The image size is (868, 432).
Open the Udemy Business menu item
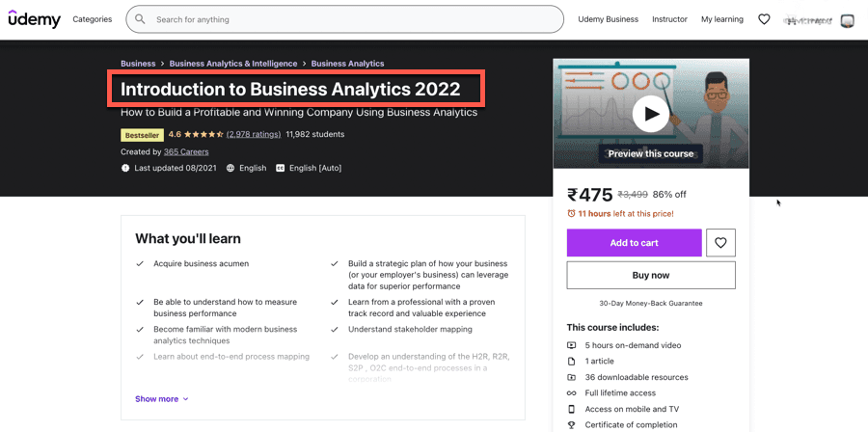coord(608,19)
